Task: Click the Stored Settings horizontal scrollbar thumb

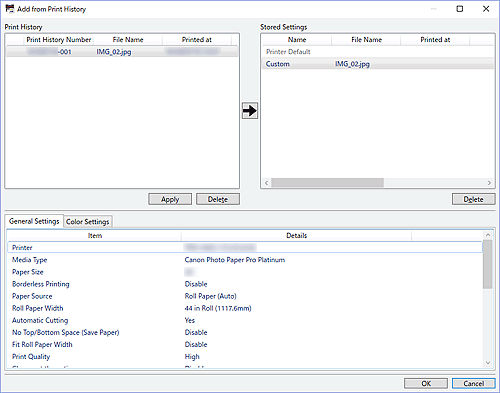Action: [327, 183]
